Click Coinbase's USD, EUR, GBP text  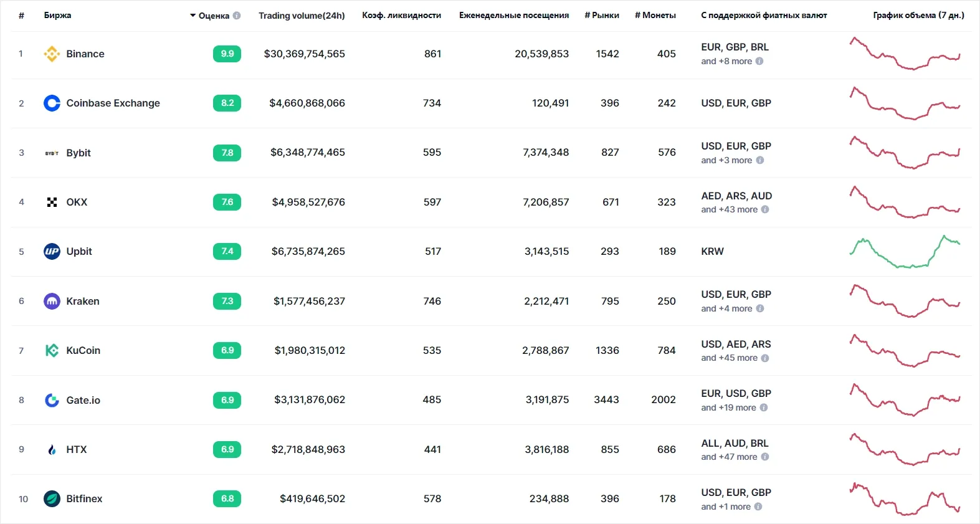click(736, 103)
